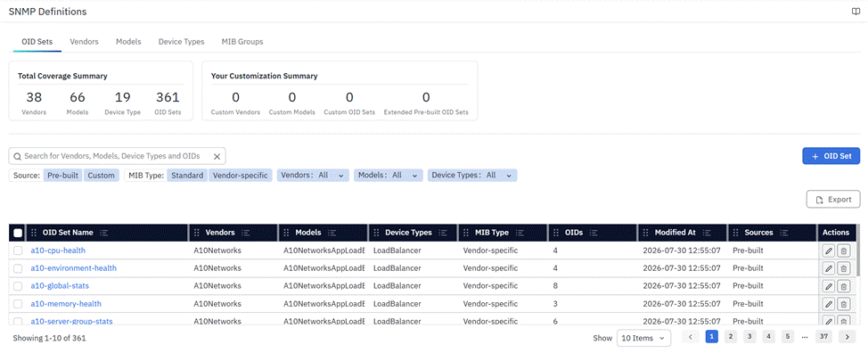
Task: Open the Vendors column filter menu icon
Action: [x=246, y=233]
